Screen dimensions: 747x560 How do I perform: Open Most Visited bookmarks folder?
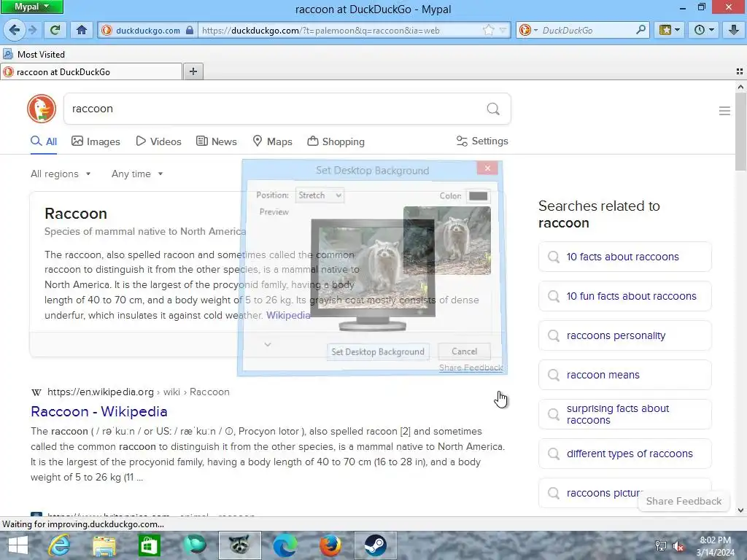click(34, 54)
